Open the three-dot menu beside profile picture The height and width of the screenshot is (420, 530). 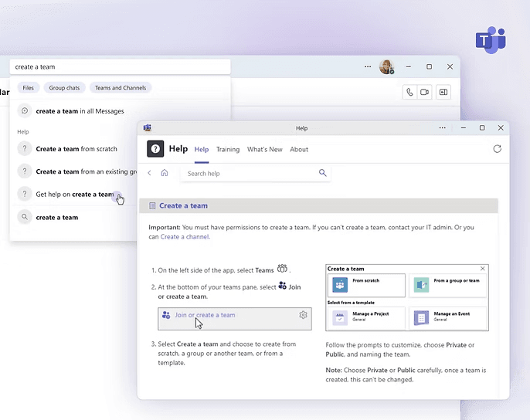coord(368,66)
